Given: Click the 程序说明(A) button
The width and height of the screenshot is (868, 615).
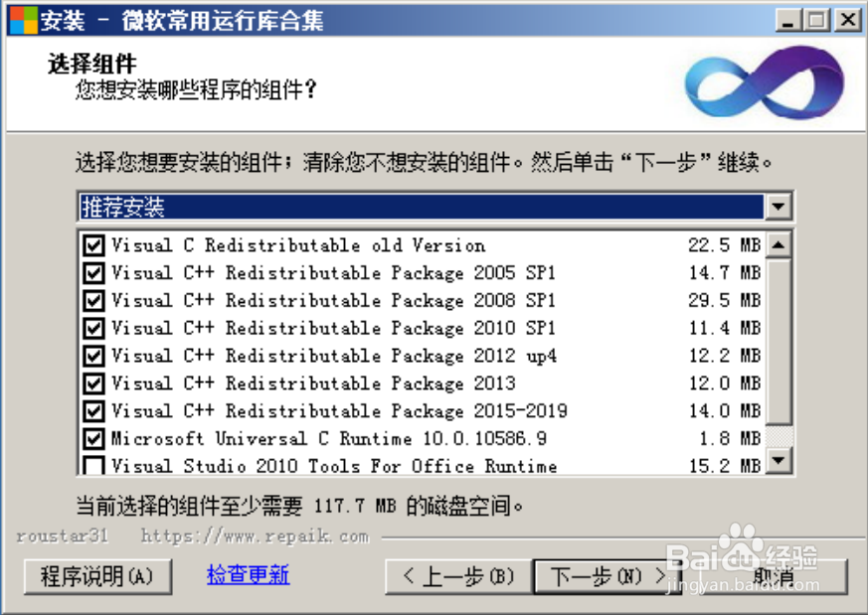Looking at the screenshot, I should coord(97,576).
